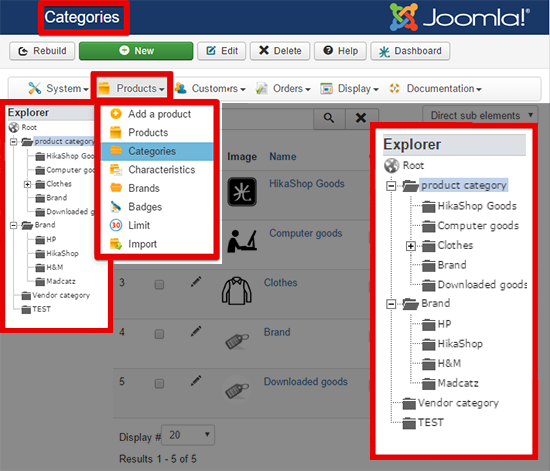Choose Badges from Products dropdown
This screenshot has height=471, width=550.
(x=157, y=207)
